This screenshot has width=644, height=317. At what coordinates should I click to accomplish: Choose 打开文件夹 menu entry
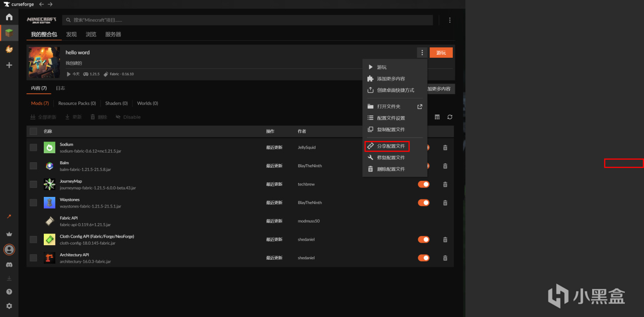[395, 107]
